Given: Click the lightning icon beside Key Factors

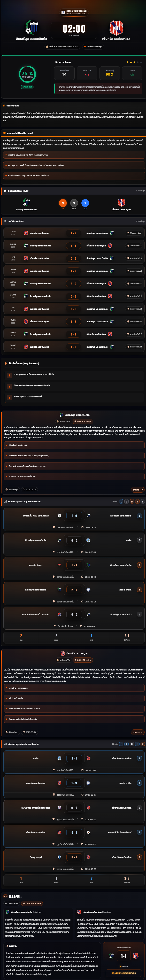Looking at the screenshot, I should point(6,363).
